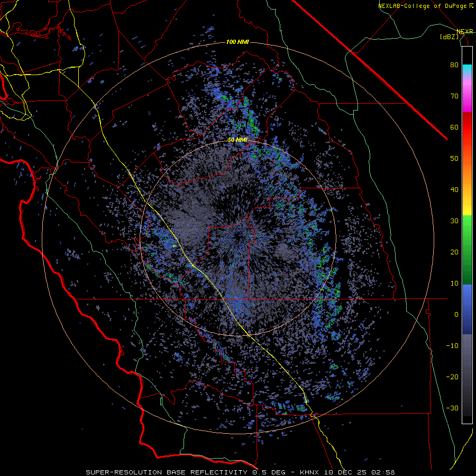This screenshot has width=476, height=476.
Task: Click the '50 NMI' range ring label
Action: [237, 140]
